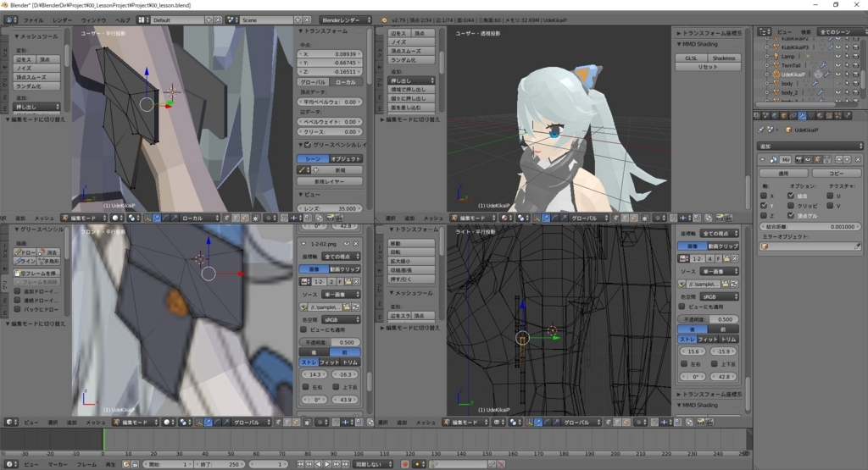Toggle the クリッピ clipping checkbox
868x470 pixels.
pyautogui.click(x=791, y=205)
